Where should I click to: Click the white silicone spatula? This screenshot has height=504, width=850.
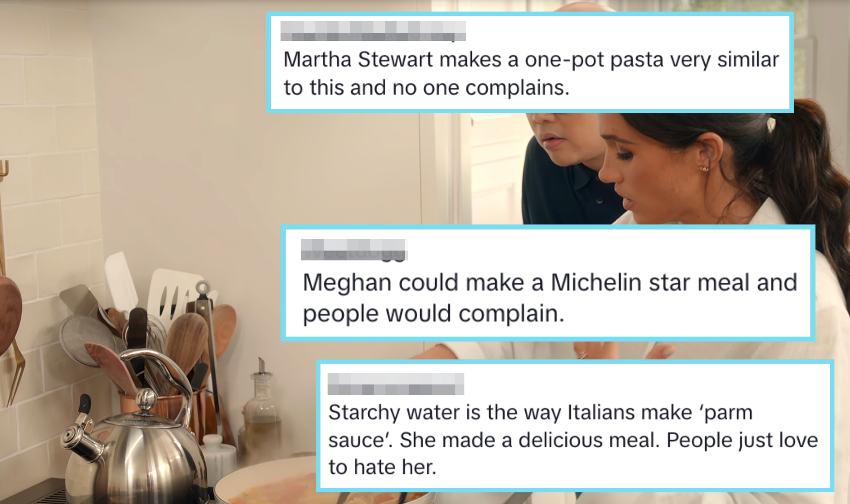121,280
